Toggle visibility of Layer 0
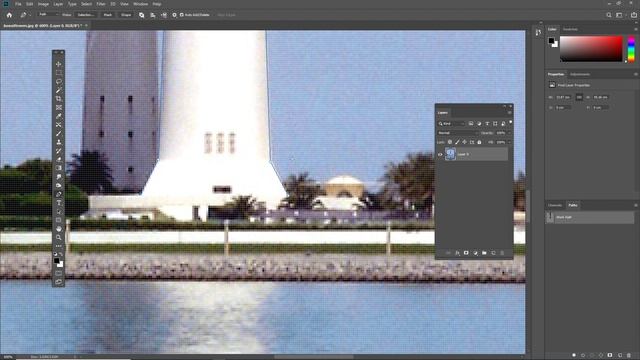The width and height of the screenshot is (640, 360). (440, 154)
